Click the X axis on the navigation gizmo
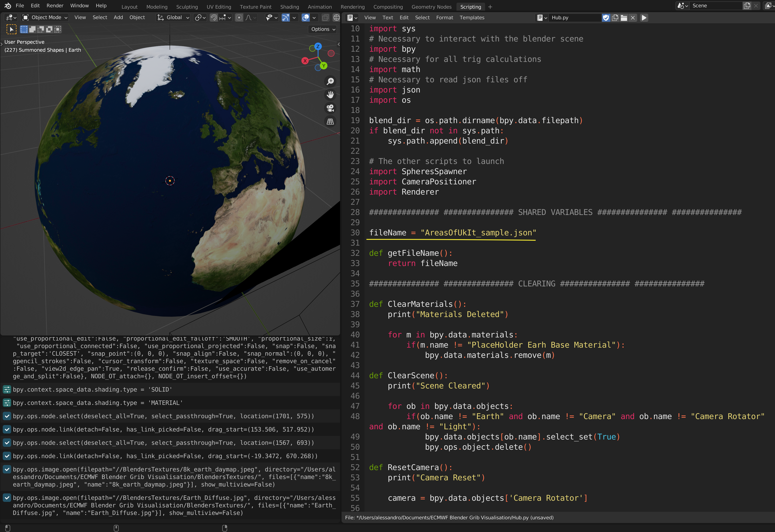Image resolution: width=775 pixels, height=532 pixels. [305, 61]
